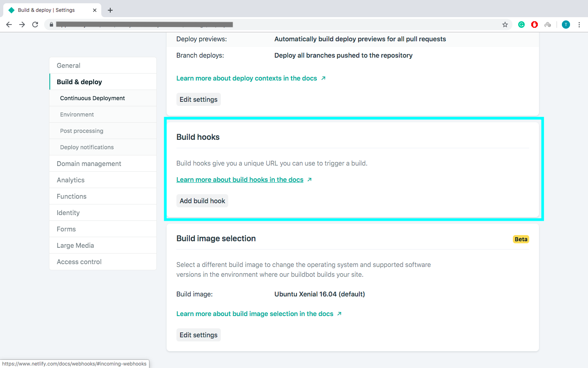
Task: Click the browser address bar
Action: 278,25
